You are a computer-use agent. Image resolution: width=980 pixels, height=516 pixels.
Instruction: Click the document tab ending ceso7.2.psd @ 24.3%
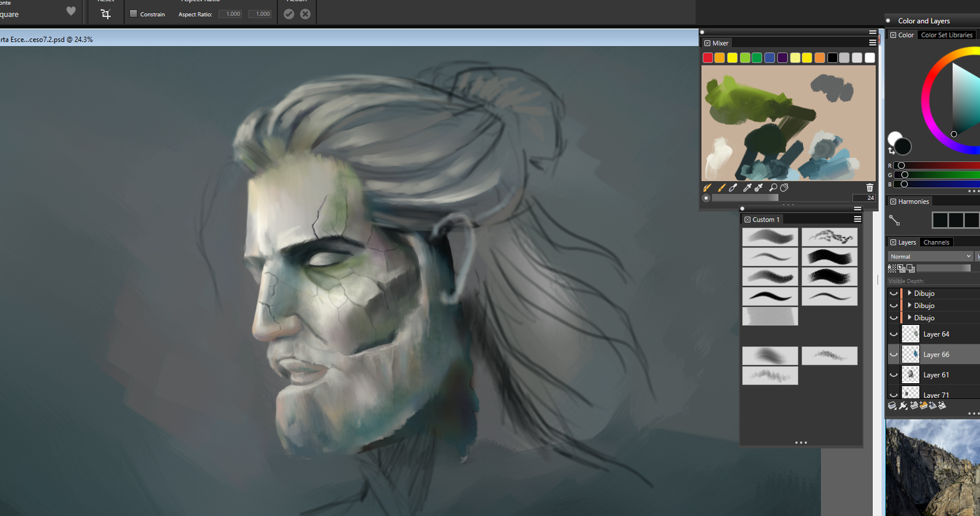tap(47, 40)
